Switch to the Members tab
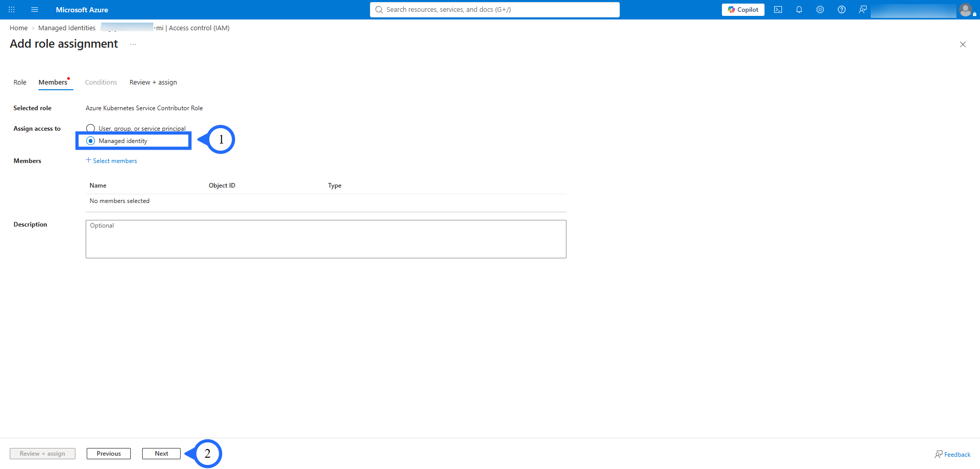This screenshot has width=980, height=469. [x=53, y=83]
